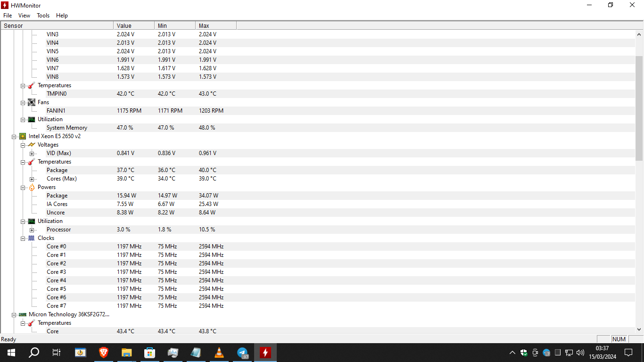Screen dimensions: 644x362
Task: Open the Tools menu
Action: pyautogui.click(x=43, y=16)
